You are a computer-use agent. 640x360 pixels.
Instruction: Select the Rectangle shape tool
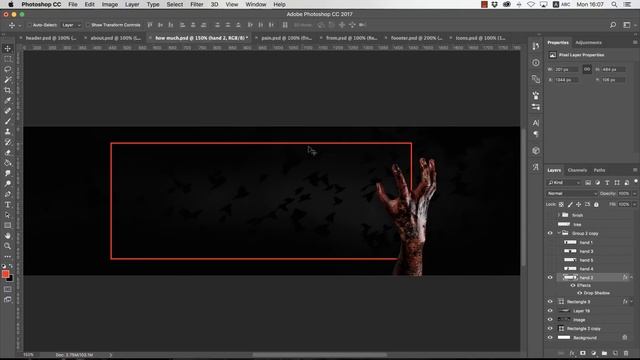point(8,225)
